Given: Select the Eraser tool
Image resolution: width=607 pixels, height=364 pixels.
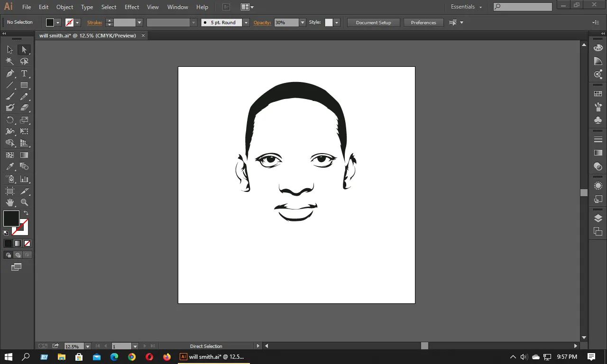Looking at the screenshot, I should click(x=24, y=108).
